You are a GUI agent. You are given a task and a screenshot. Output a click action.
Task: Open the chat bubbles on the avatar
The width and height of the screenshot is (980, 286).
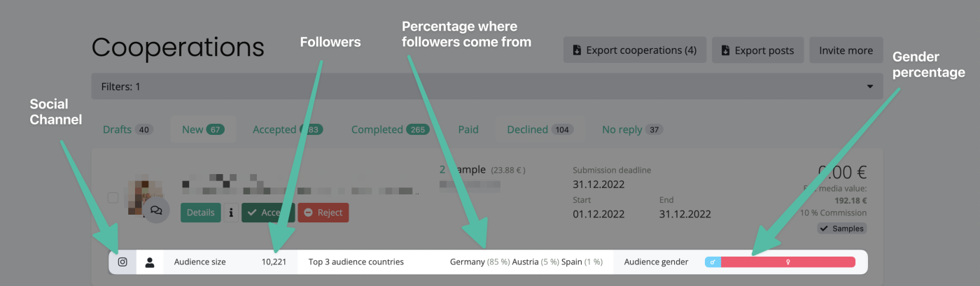click(x=157, y=209)
